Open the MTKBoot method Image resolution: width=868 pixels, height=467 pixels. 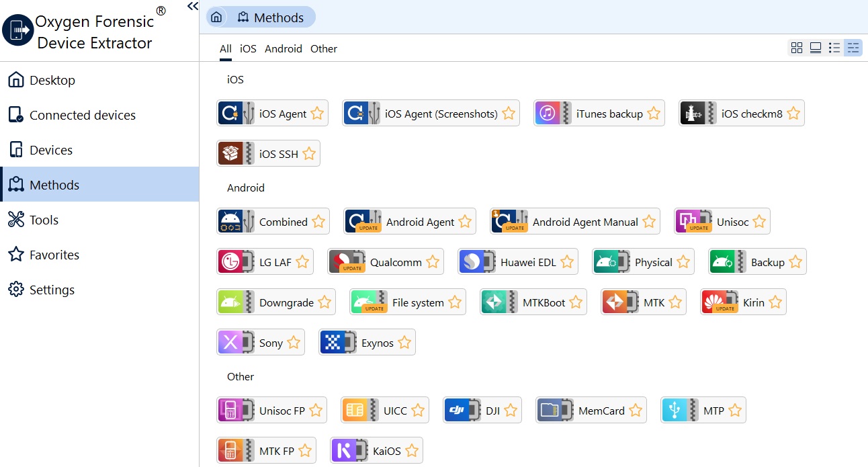click(x=533, y=302)
